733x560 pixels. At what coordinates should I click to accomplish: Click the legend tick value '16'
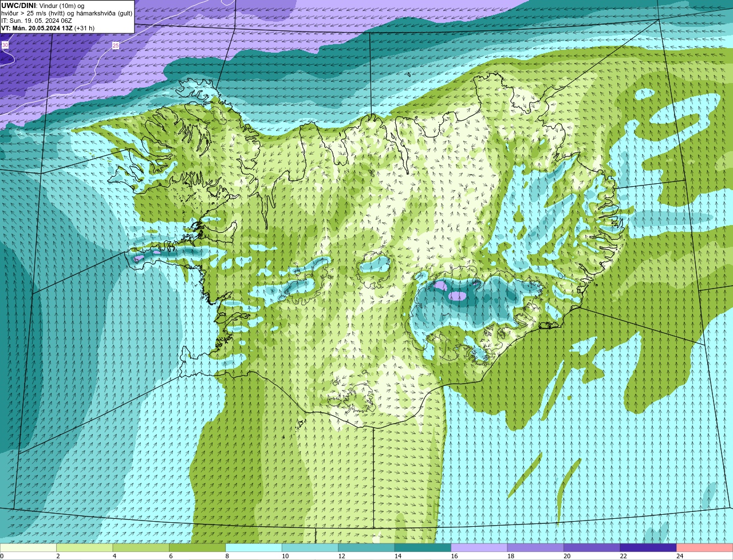click(x=454, y=556)
